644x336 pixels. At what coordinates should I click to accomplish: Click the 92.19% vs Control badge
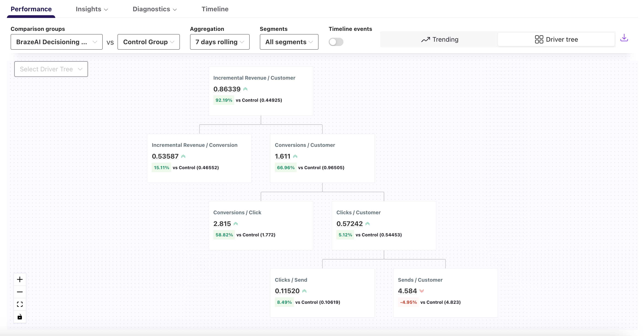(x=223, y=100)
